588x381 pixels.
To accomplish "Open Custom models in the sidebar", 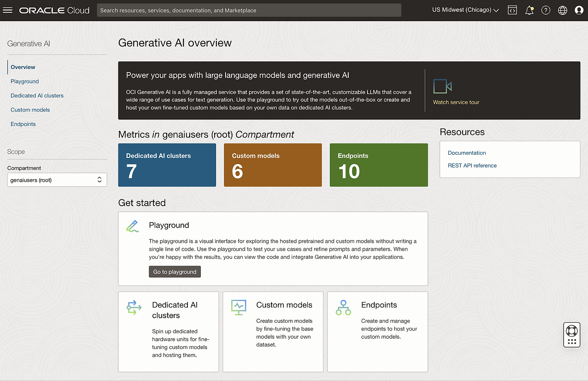I will point(30,110).
